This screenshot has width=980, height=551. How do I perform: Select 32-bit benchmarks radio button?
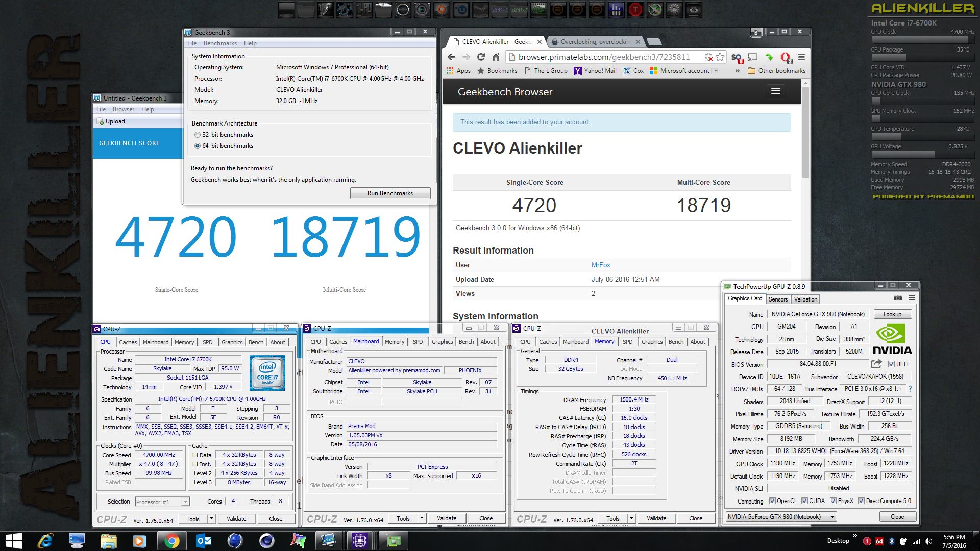[198, 135]
